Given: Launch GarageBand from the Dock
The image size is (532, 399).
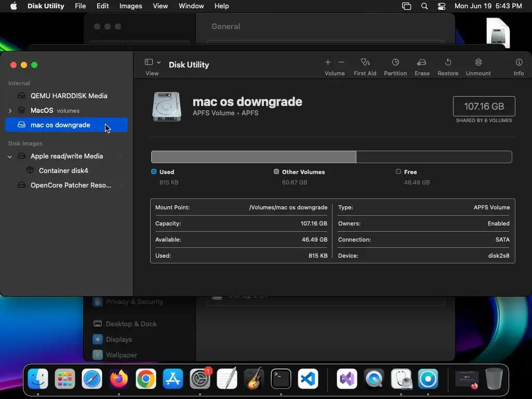Looking at the screenshot, I should pyautogui.click(x=254, y=379).
